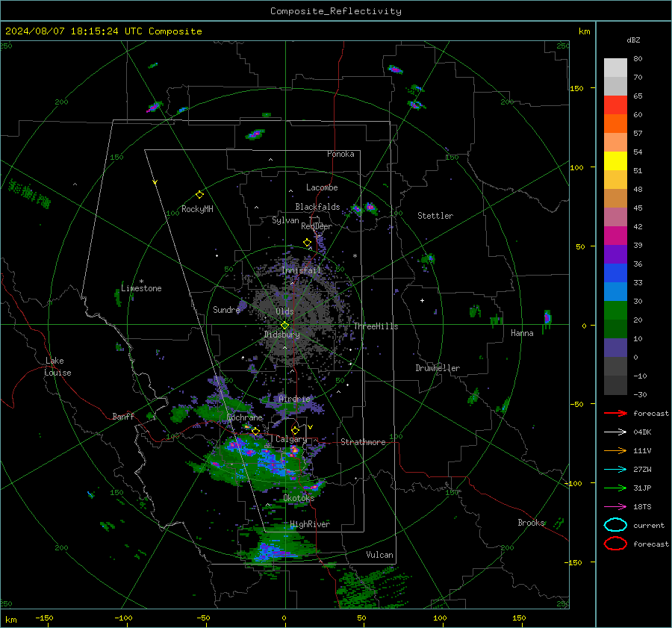Click the yellow diamond marker below RedDeer

click(308, 243)
